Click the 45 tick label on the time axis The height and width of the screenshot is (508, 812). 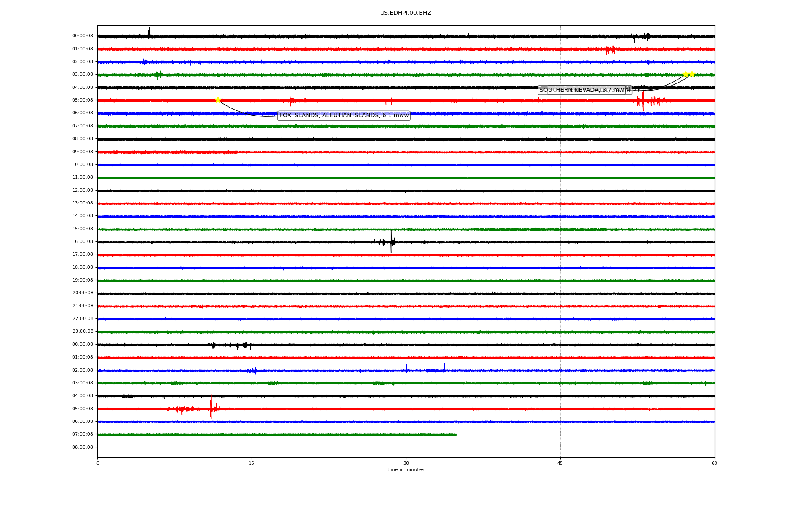[x=560, y=463]
